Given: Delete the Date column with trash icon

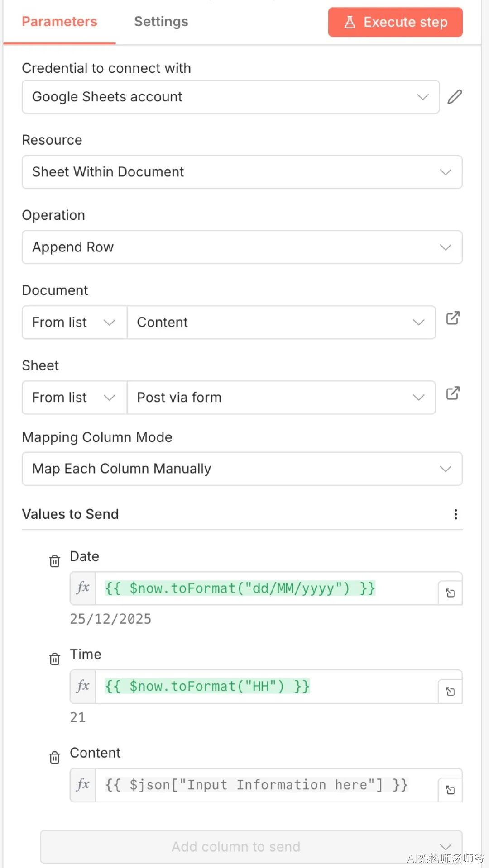Looking at the screenshot, I should (x=55, y=561).
